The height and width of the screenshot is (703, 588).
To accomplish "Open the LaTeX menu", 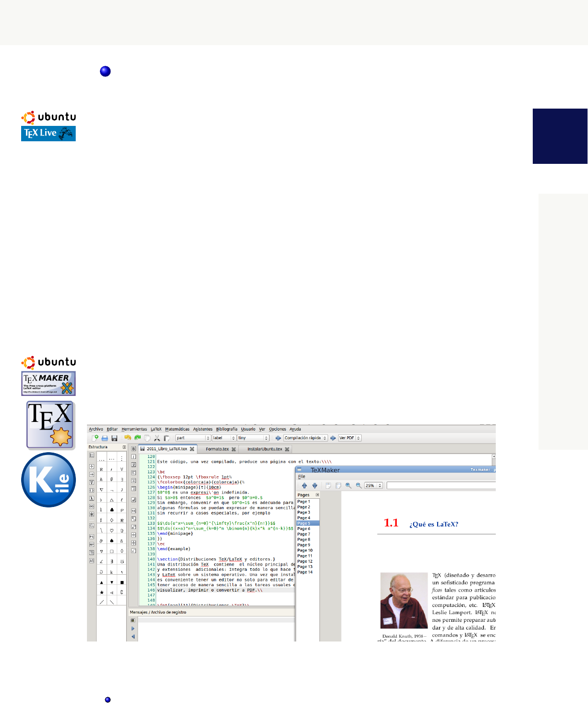I will pos(156,429).
